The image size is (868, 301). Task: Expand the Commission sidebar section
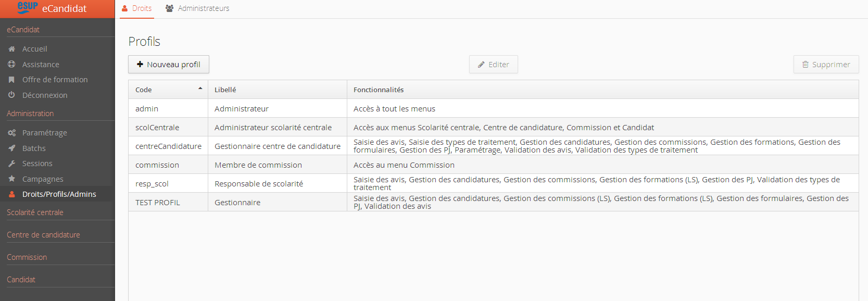coord(27,257)
